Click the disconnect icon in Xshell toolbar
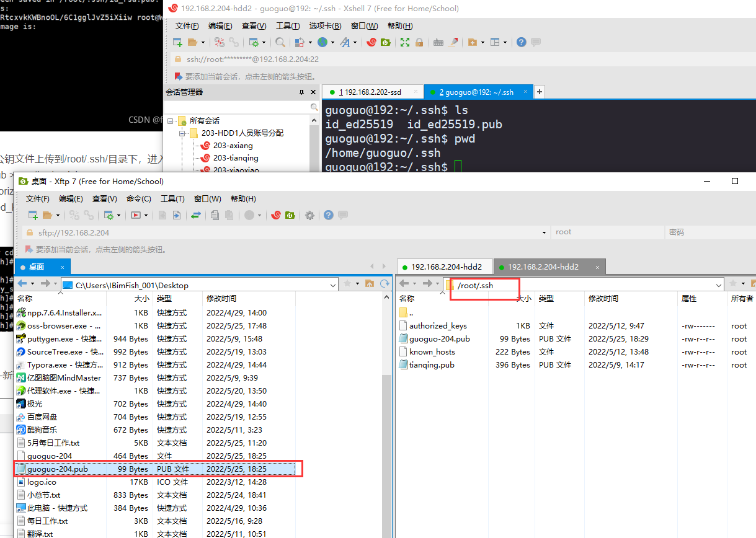 click(x=219, y=42)
